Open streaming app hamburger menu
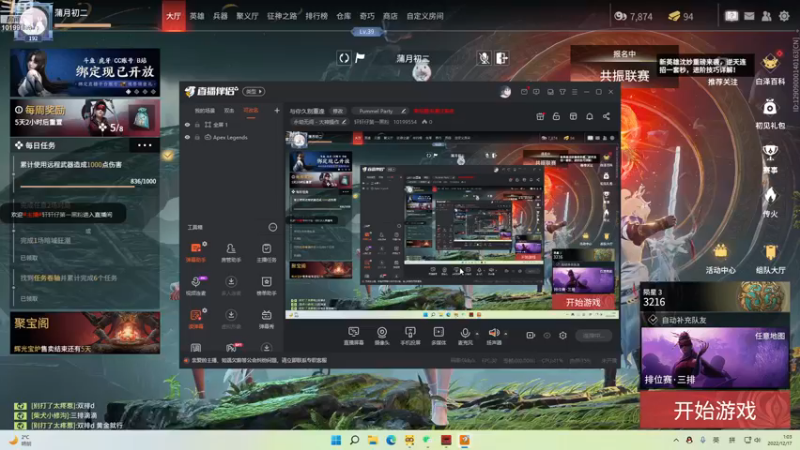The image size is (800, 450). (574, 92)
